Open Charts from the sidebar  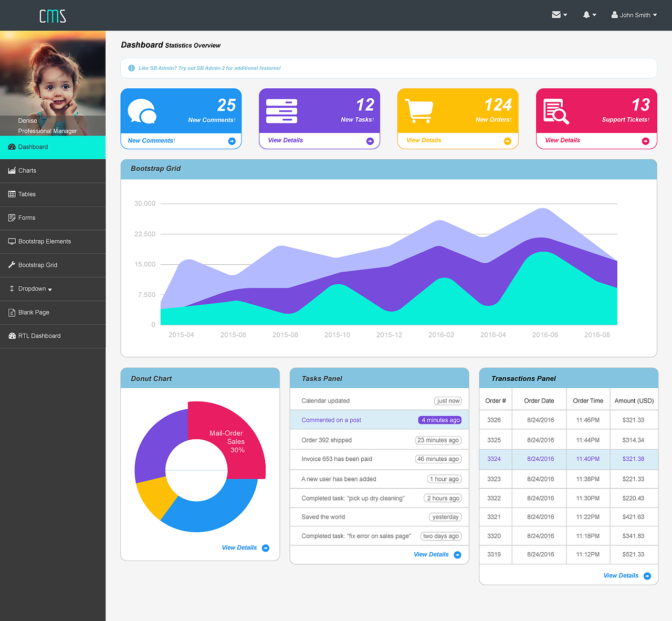click(52, 171)
